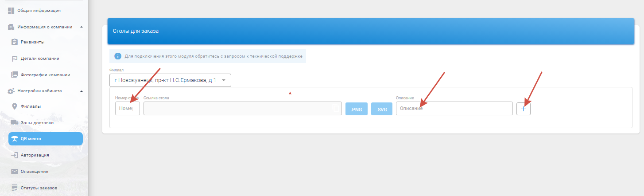Focus the Описание text field
The width and height of the screenshot is (644, 196).
454,109
